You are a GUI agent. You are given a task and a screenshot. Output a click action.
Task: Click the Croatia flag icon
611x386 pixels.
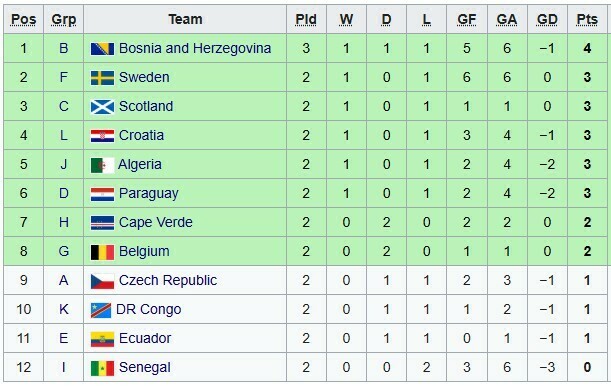pos(102,136)
